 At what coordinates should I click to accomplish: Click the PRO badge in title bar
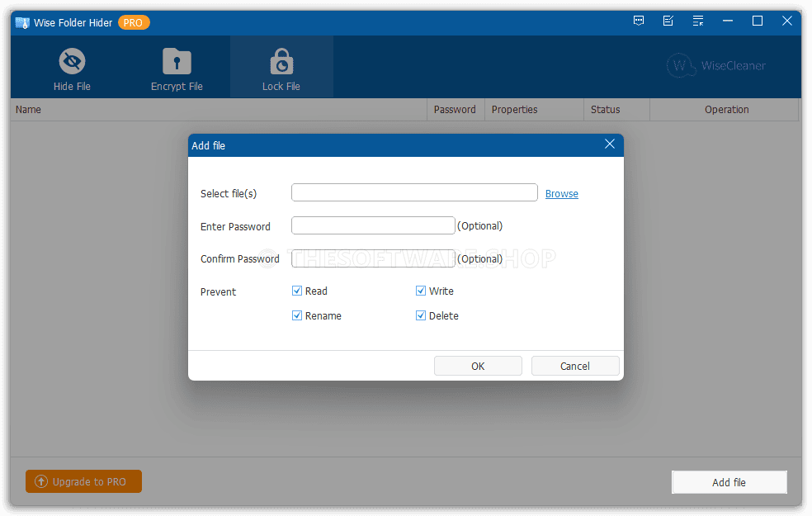click(134, 23)
